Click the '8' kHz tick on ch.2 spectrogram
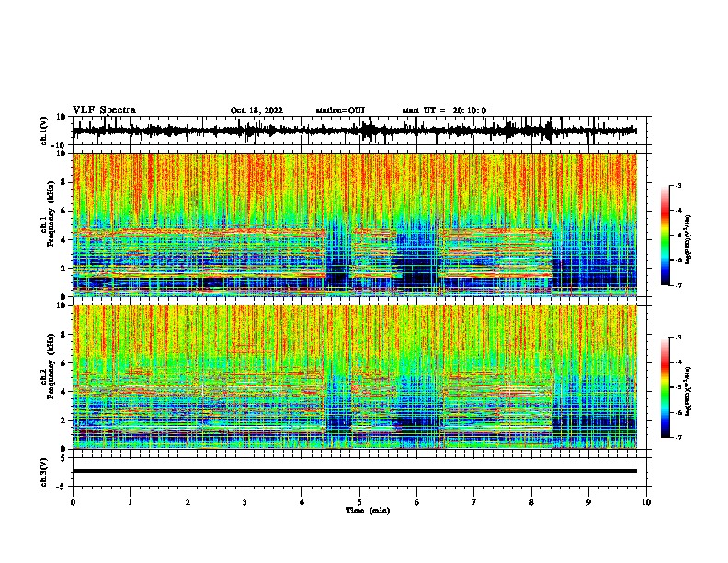The height and width of the screenshot is (563, 728). (63, 335)
